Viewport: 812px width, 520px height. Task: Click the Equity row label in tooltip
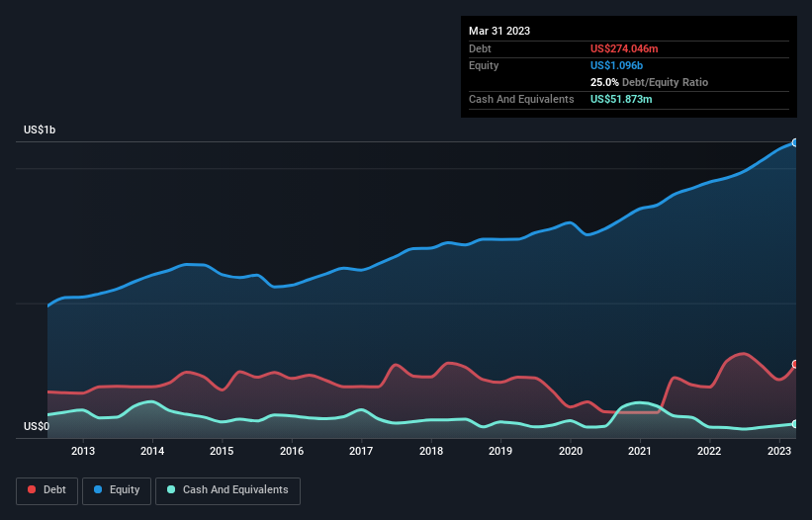[484, 65]
